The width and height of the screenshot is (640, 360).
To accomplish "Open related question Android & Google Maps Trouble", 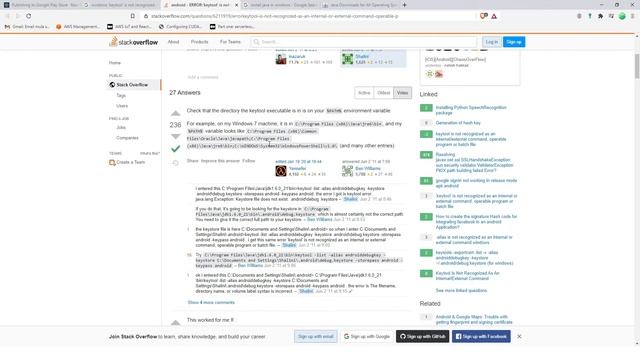I will pos(474,320).
